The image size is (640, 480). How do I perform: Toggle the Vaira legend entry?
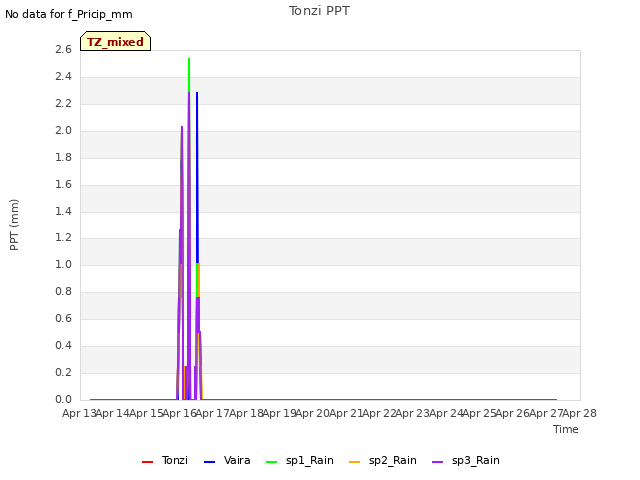(x=227, y=460)
